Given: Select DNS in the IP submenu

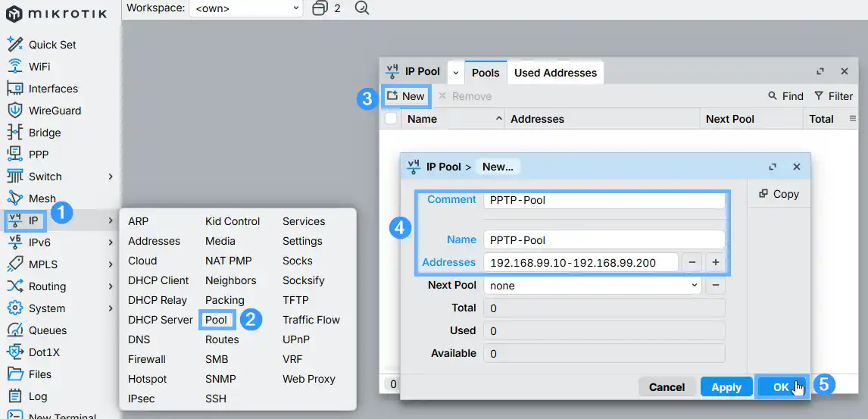Looking at the screenshot, I should click(x=139, y=339).
